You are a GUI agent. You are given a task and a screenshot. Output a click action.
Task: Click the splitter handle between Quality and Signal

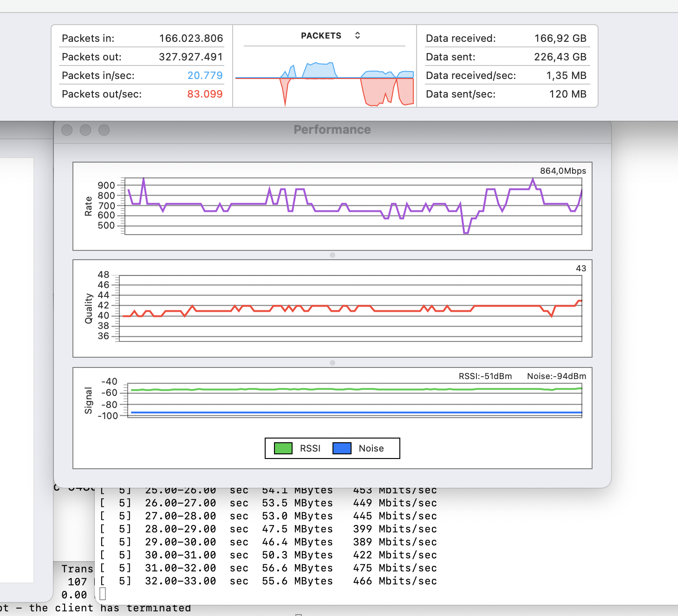(332, 363)
